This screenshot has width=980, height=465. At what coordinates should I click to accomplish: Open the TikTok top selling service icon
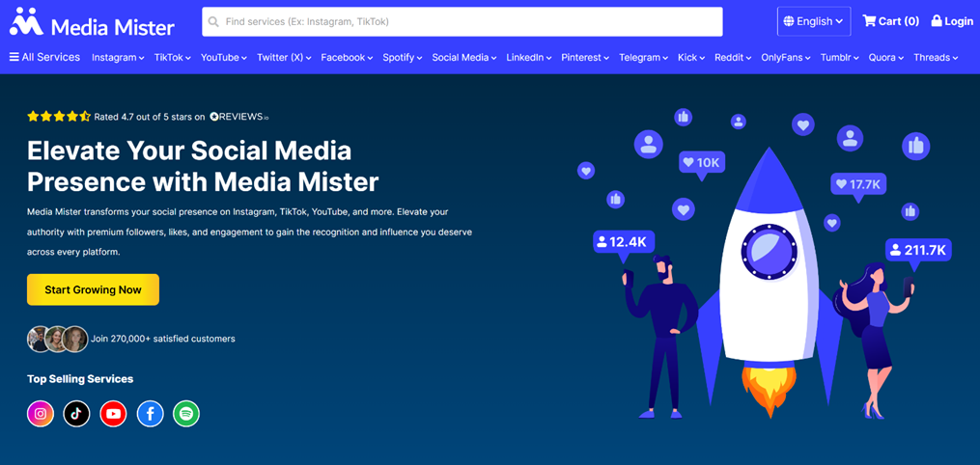click(x=76, y=414)
